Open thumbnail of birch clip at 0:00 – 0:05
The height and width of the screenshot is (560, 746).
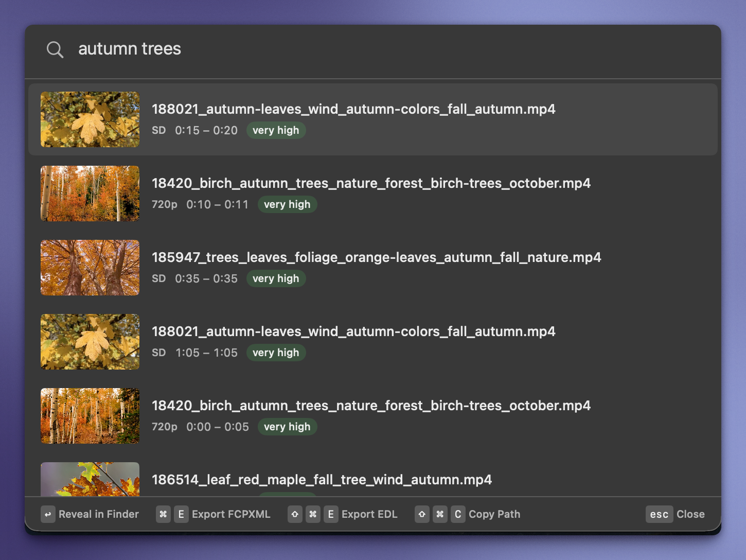90,416
